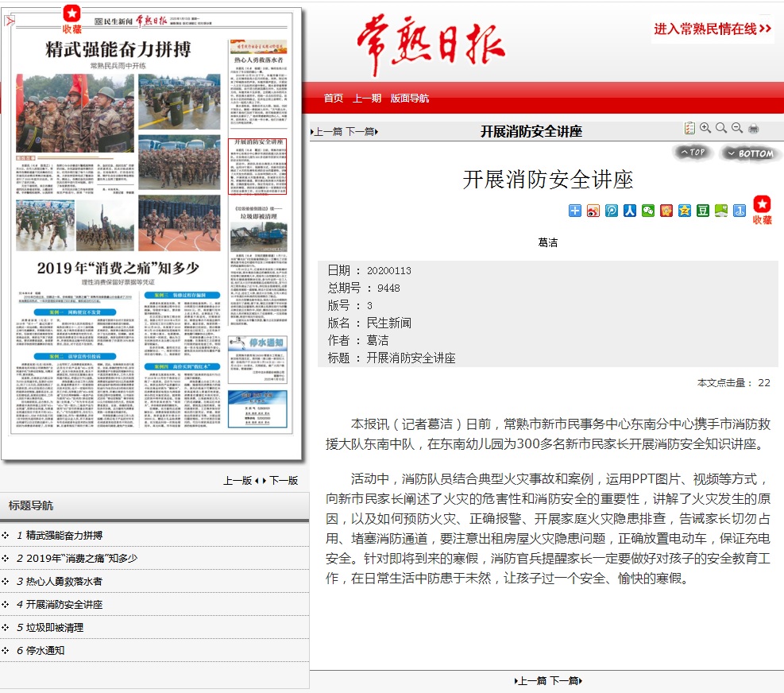Click 精武强能奋力拼搏 headline on page thumbnail
Screen dimensions: 784x693
click(x=118, y=49)
